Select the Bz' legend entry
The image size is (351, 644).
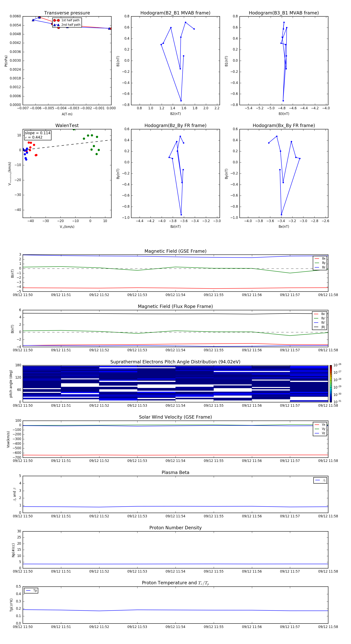[x=320, y=323]
